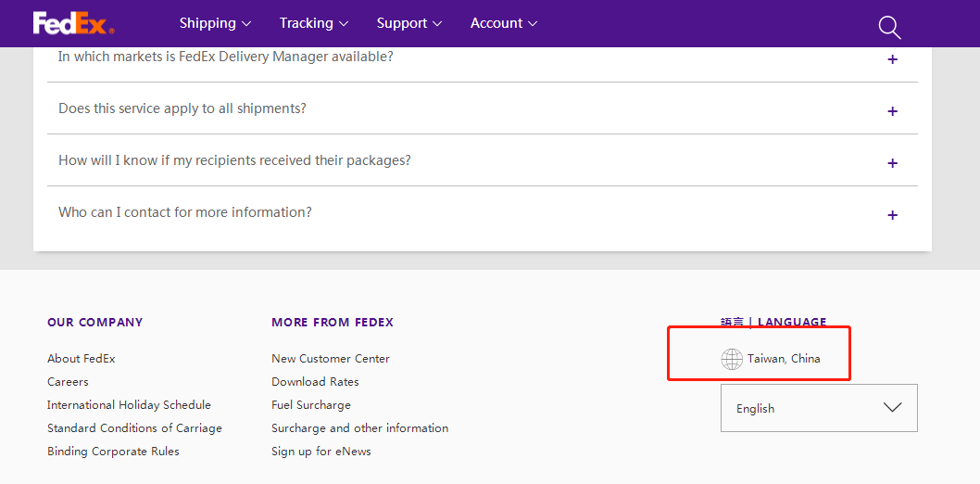Screen dimensions: 980x484
Task: Open Standard Conditions of Carriage
Action: point(134,428)
